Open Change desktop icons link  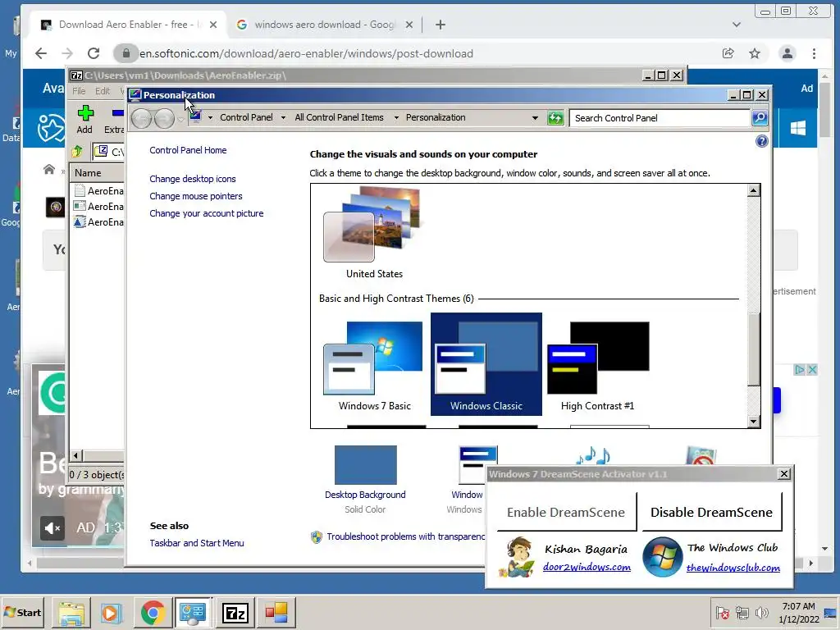tap(192, 179)
